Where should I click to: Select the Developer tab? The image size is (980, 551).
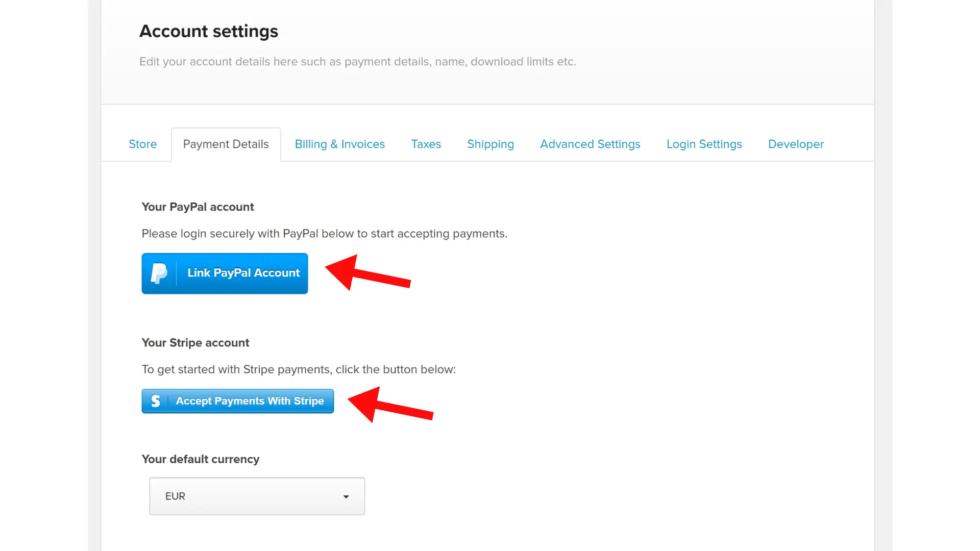pyautogui.click(x=796, y=144)
